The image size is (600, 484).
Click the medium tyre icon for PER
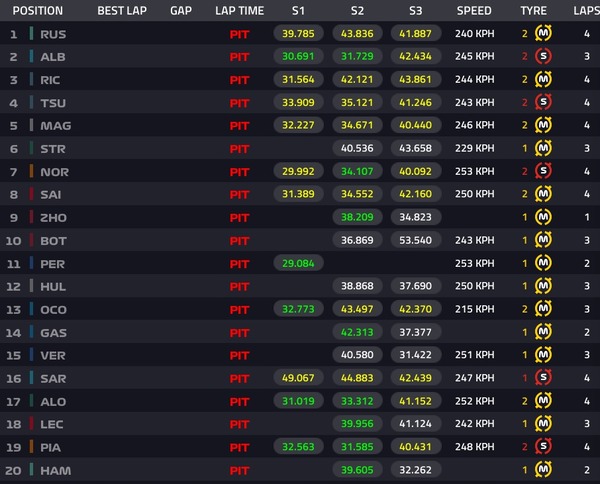point(543,263)
